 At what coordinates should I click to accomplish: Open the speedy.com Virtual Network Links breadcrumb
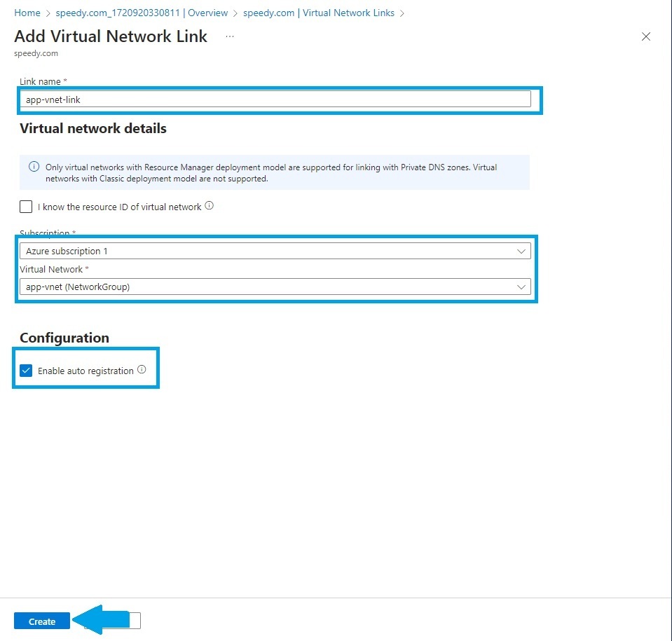319,12
